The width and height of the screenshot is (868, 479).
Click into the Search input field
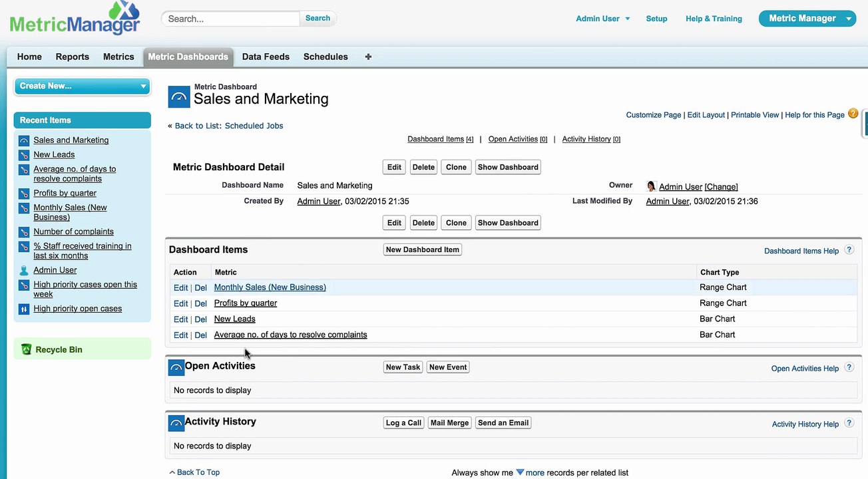click(x=231, y=19)
